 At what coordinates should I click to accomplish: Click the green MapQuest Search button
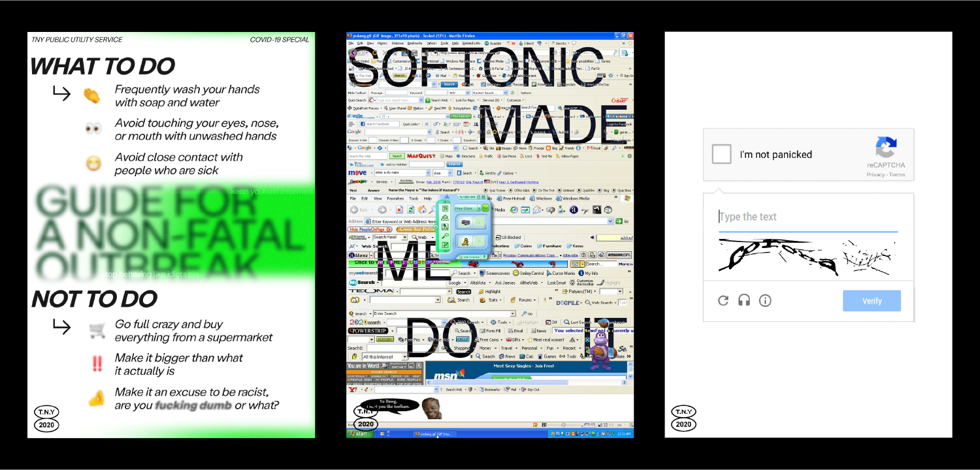397,156
